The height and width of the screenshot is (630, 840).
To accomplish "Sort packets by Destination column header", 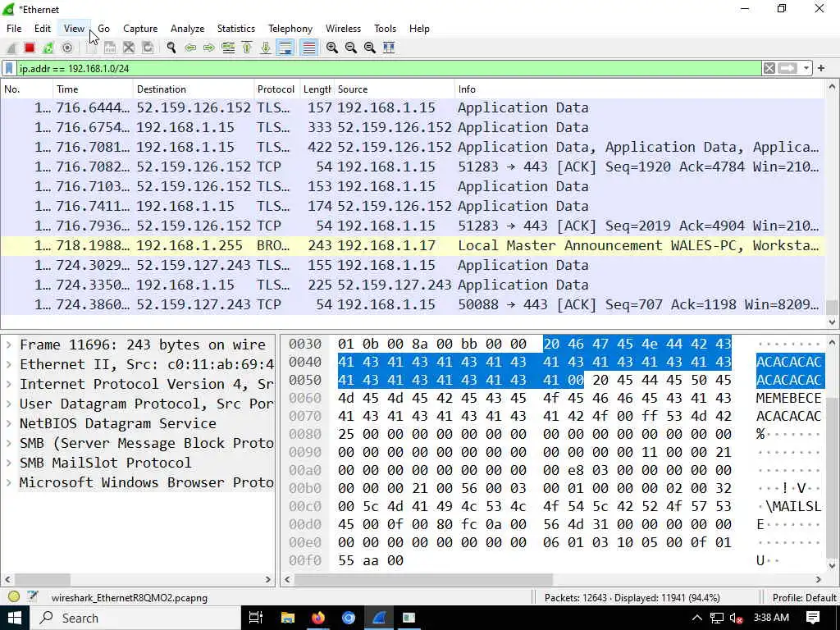I will pyautogui.click(x=193, y=89).
